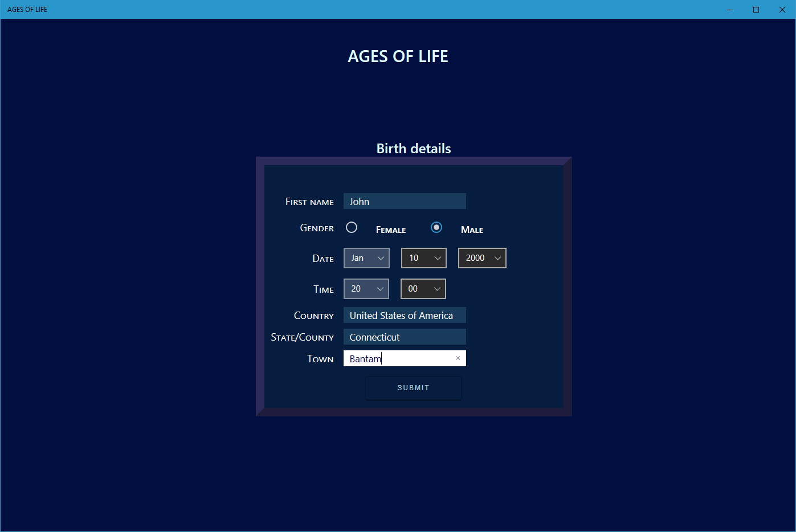796x532 pixels.
Task: Click the AGES OF LIFE title bar icon area
Action: click(x=27, y=9)
